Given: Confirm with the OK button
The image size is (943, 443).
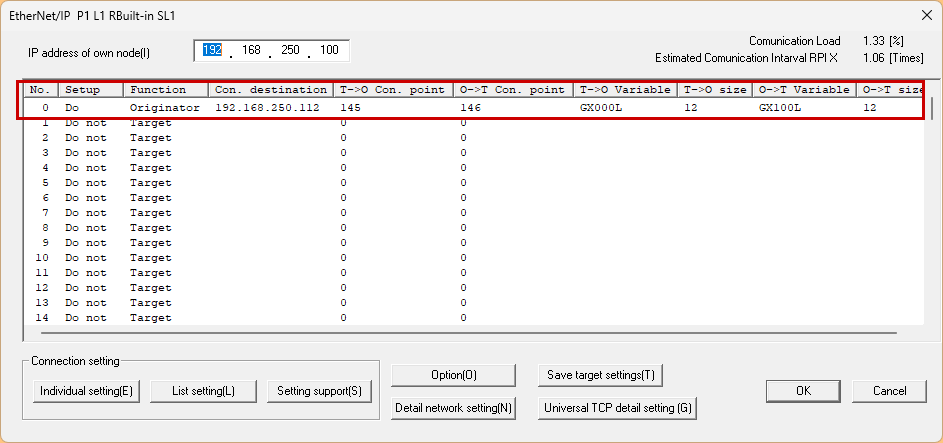Looking at the screenshot, I should [x=803, y=391].
